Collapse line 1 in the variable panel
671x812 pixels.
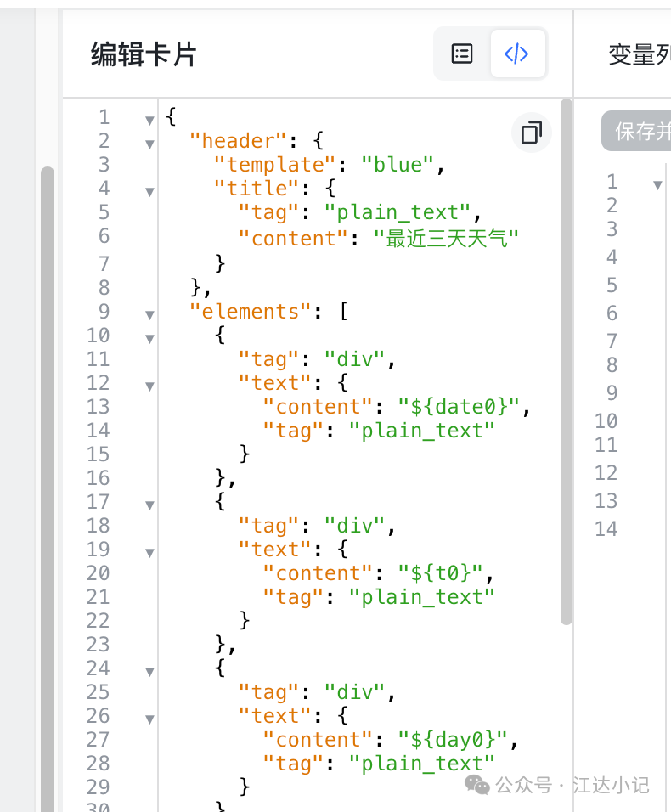pos(657,185)
